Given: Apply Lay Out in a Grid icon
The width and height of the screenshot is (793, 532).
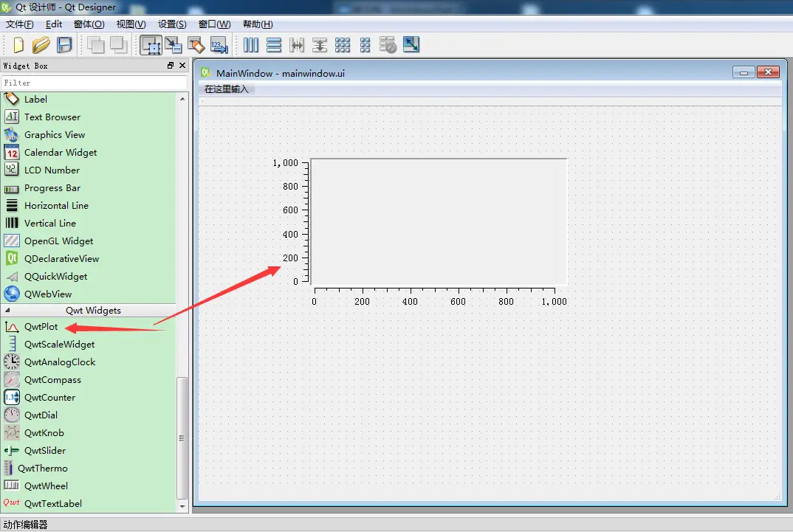Looking at the screenshot, I should point(343,45).
